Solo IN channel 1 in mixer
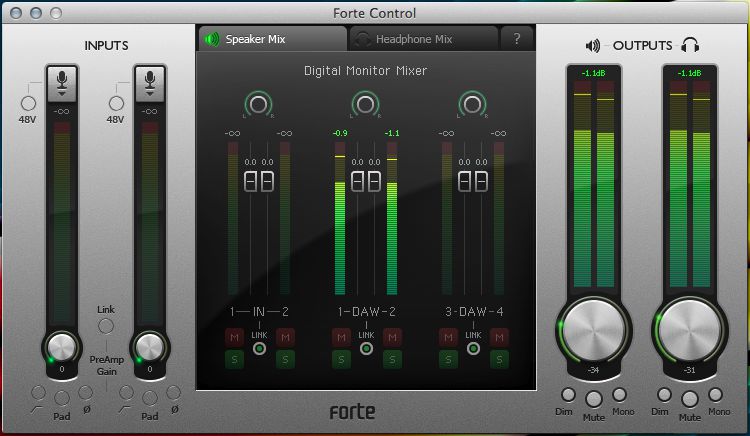This screenshot has width=750, height=436. pyautogui.click(x=234, y=360)
